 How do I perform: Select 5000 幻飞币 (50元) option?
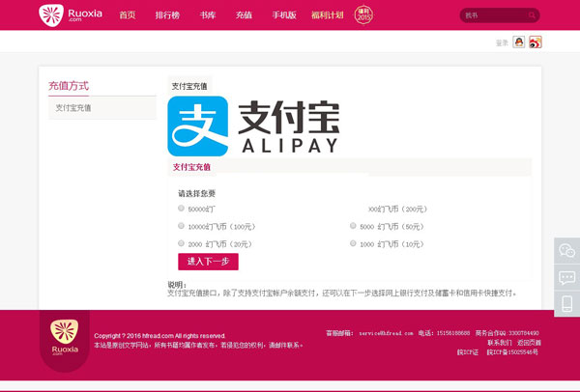click(x=353, y=226)
